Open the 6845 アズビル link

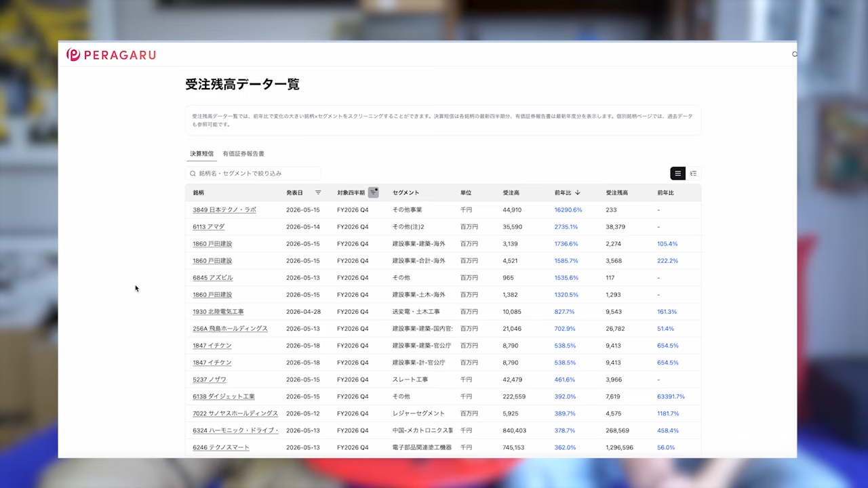pyautogui.click(x=212, y=278)
